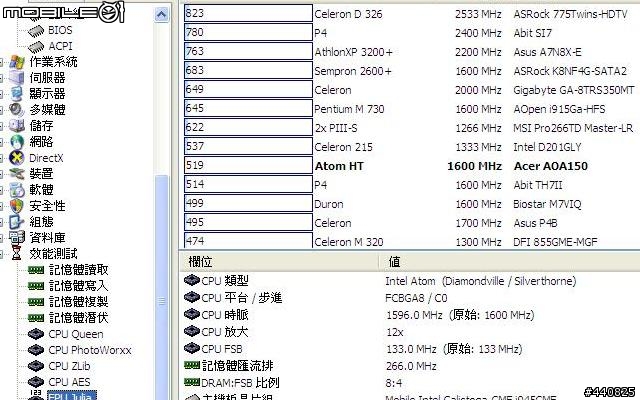This screenshot has height=400, width=640.
Task: Open CPU PhotoWorxx benchmark
Action: point(90,350)
